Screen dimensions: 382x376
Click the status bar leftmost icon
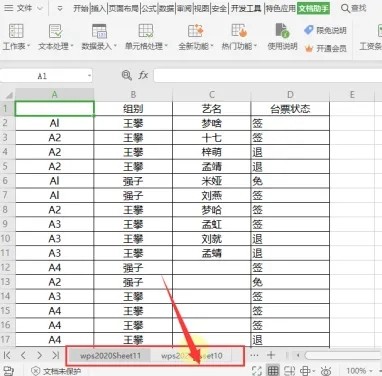coord(8,371)
